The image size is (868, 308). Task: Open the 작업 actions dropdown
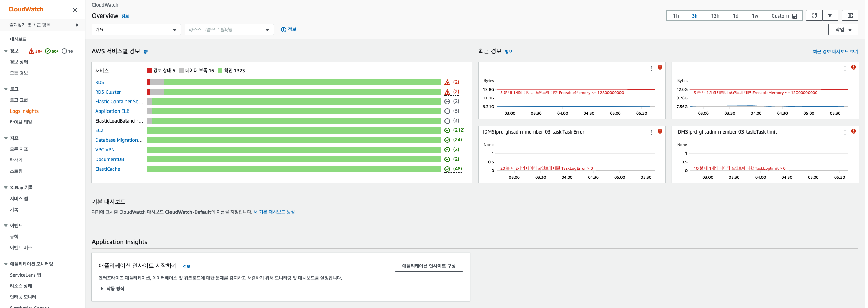pyautogui.click(x=843, y=30)
